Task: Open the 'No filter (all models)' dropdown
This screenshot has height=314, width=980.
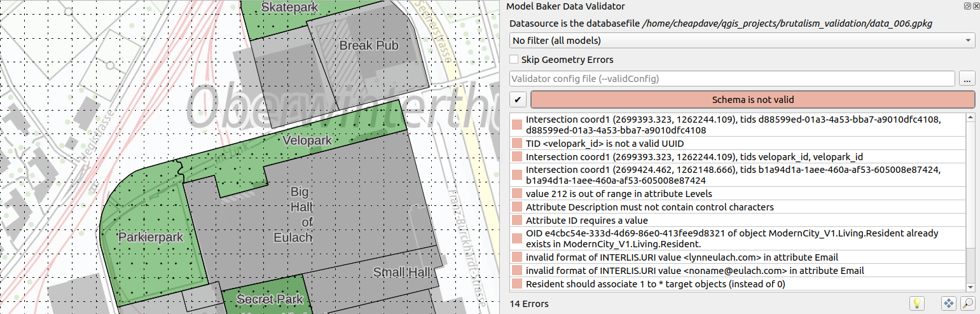Action: tap(742, 41)
